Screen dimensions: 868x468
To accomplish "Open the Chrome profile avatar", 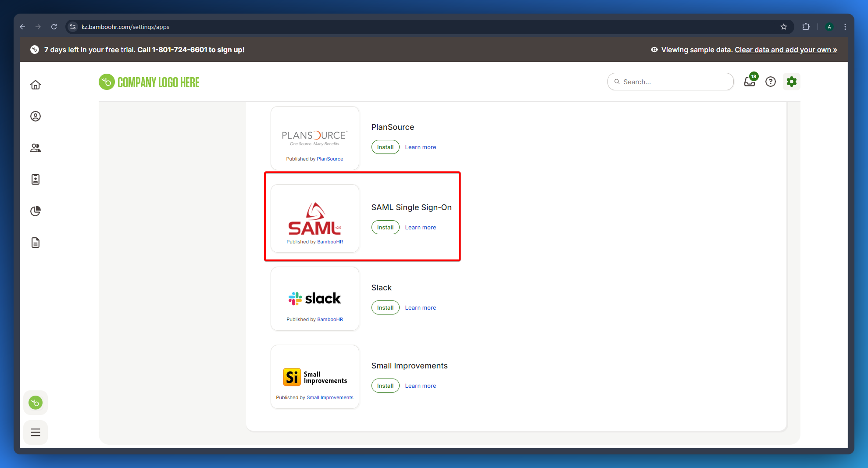I will click(829, 27).
